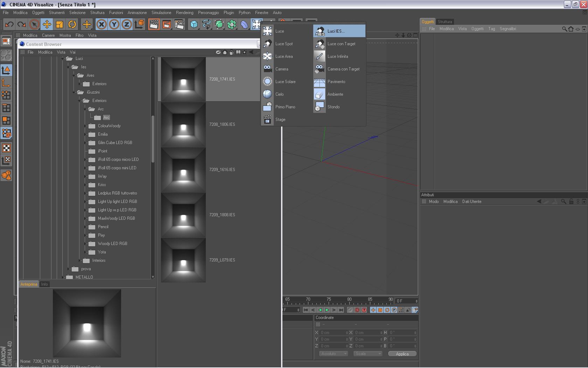Play animation forward in timeline
This screenshot has width=588, height=368.
(327, 310)
